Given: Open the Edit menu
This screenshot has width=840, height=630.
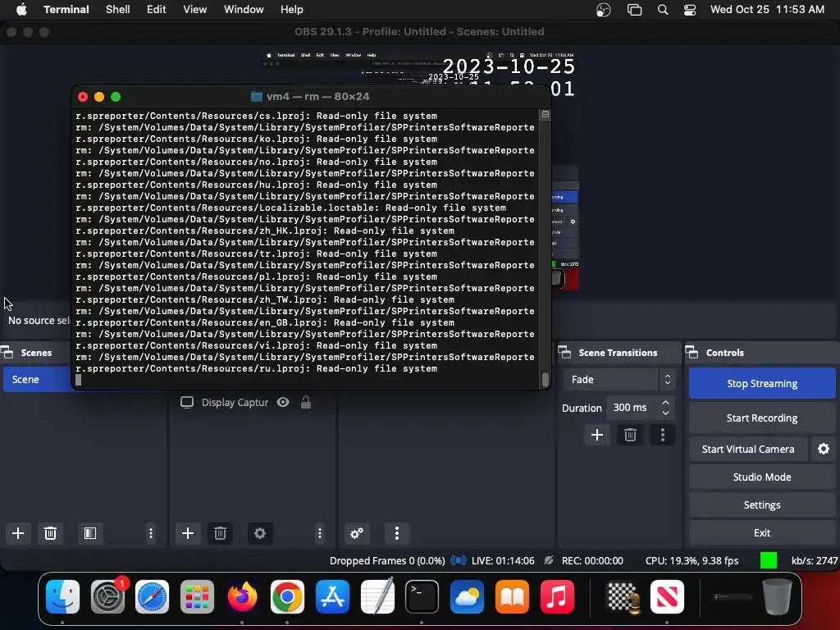Looking at the screenshot, I should tap(157, 10).
